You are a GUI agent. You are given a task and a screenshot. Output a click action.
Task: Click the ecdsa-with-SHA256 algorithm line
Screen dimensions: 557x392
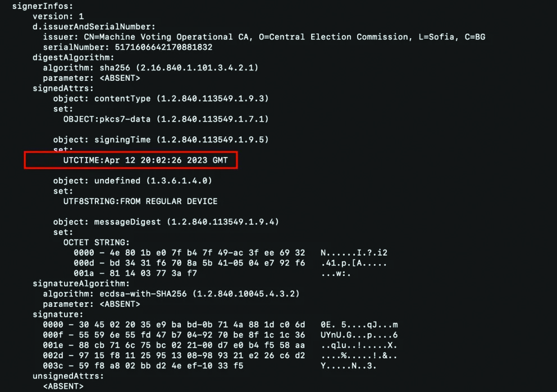(171, 293)
